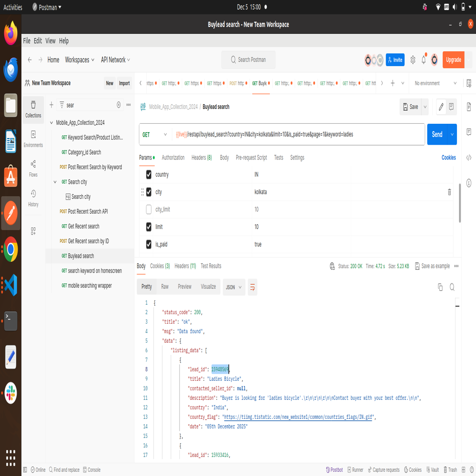Open the Flows sidebar panel

pyautogui.click(x=33, y=169)
